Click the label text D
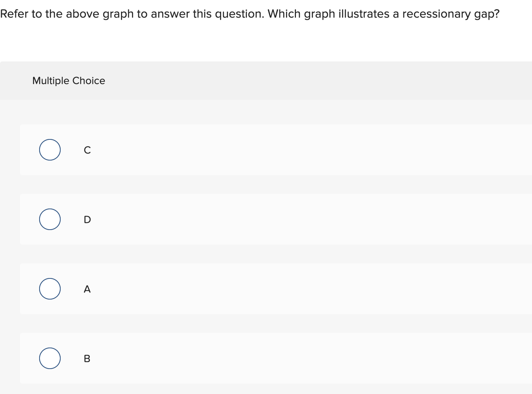 (x=87, y=220)
